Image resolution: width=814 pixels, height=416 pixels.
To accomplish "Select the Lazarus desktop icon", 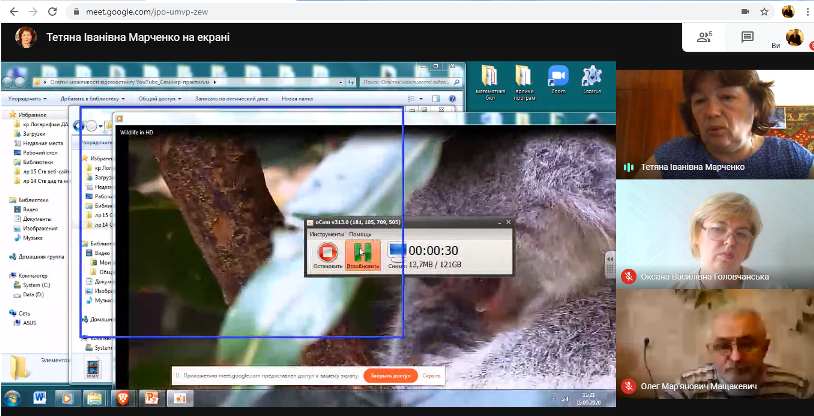I will coord(591,79).
